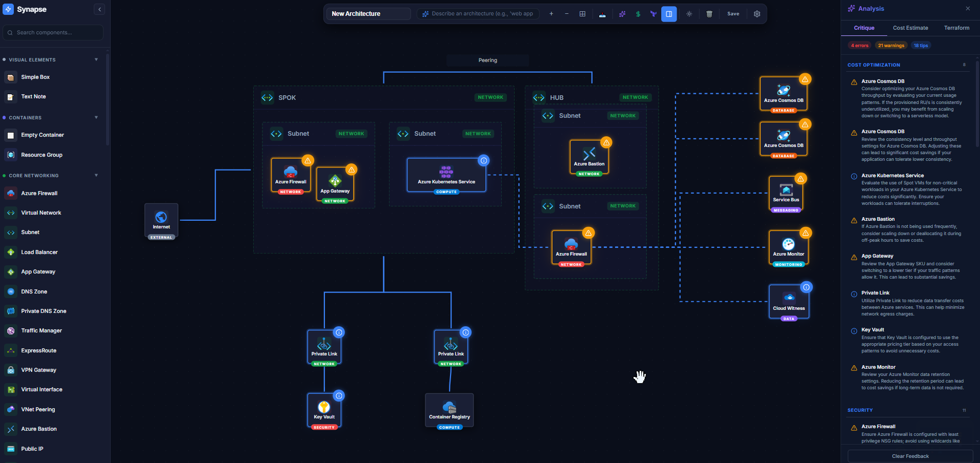This screenshot has height=463, width=980.
Task: Click the zoom in plus icon
Action: tap(551, 14)
